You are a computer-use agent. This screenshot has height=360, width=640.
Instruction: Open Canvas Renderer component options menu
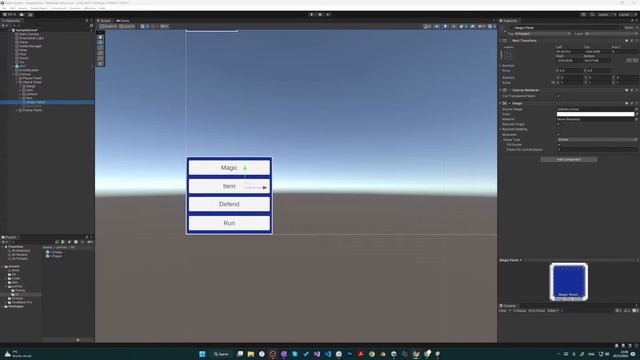click(636, 90)
